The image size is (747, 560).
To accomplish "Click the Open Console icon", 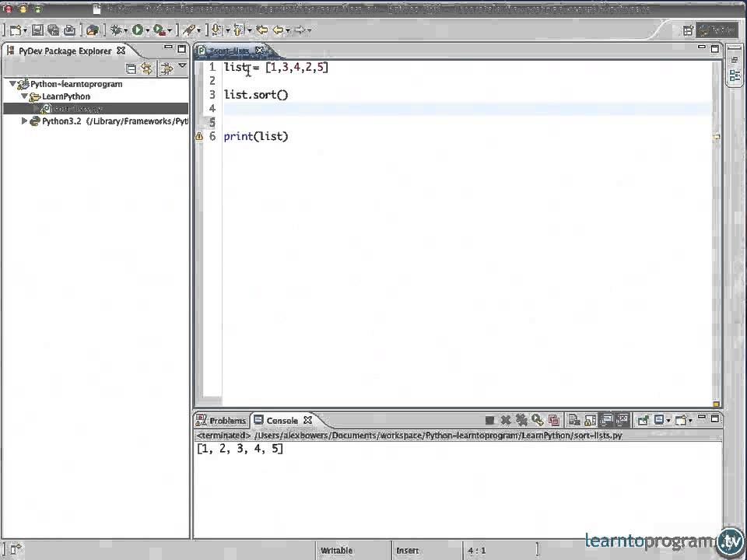I will pos(682,420).
